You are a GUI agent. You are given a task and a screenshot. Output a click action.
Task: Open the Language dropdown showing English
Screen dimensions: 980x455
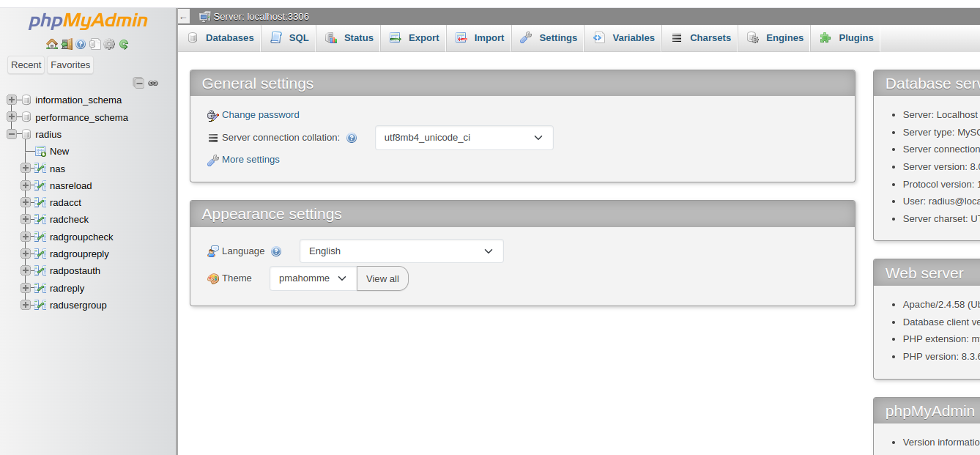401,251
